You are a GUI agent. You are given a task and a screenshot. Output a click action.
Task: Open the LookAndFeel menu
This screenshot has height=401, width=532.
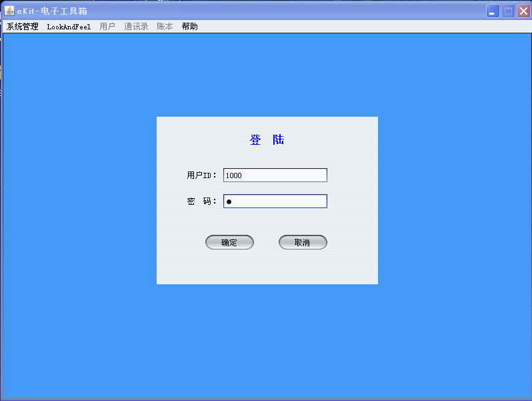tap(69, 27)
